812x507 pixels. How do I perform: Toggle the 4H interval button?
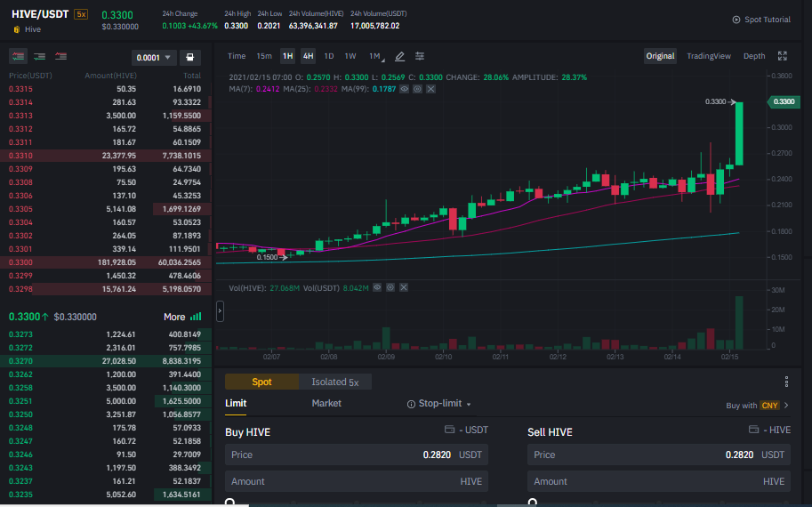tap(308, 56)
